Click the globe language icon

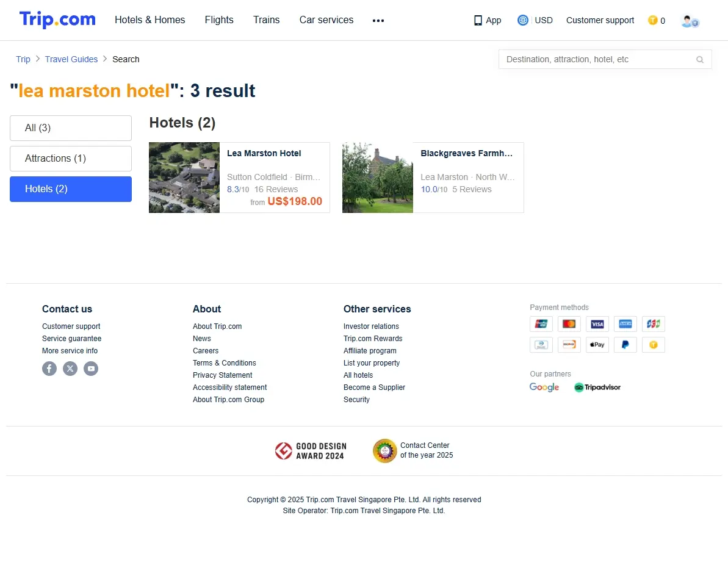pos(523,20)
